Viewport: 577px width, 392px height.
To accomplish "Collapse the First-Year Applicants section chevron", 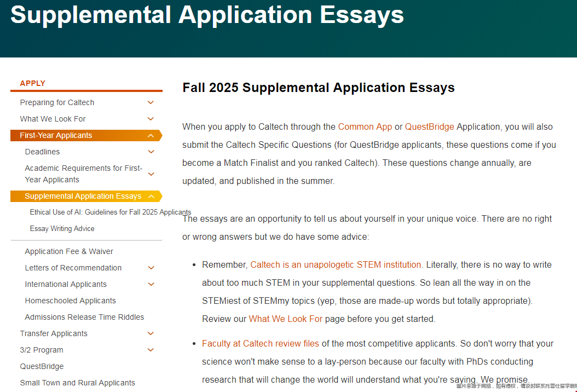I will coord(151,135).
